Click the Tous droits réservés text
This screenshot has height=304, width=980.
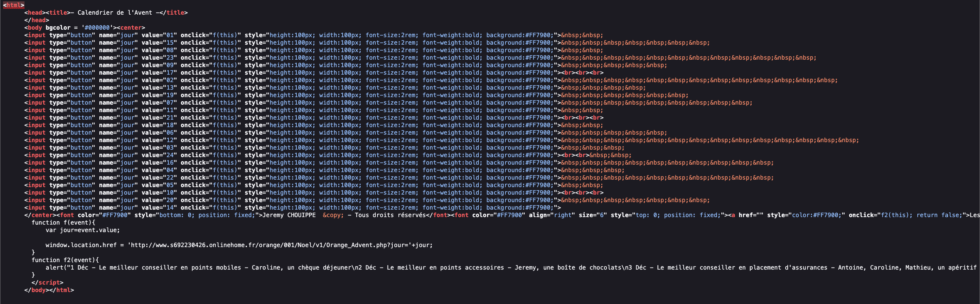click(x=390, y=215)
